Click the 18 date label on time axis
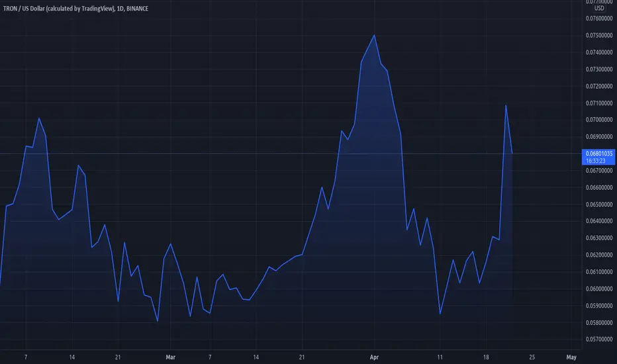The image size is (617, 364). coord(486,357)
